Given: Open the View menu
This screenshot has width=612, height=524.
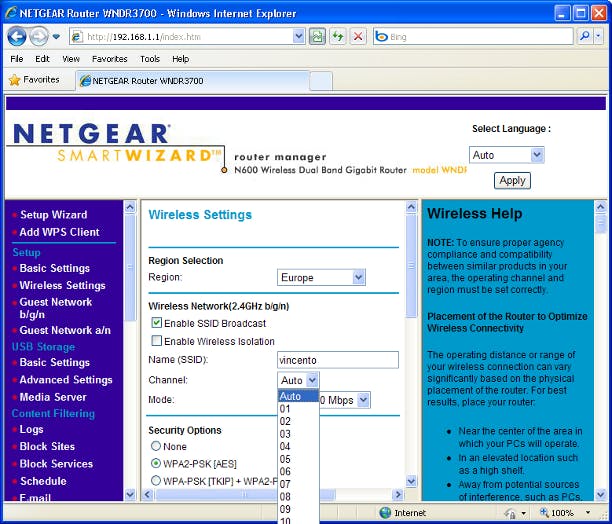Looking at the screenshot, I should click(71, 59).
